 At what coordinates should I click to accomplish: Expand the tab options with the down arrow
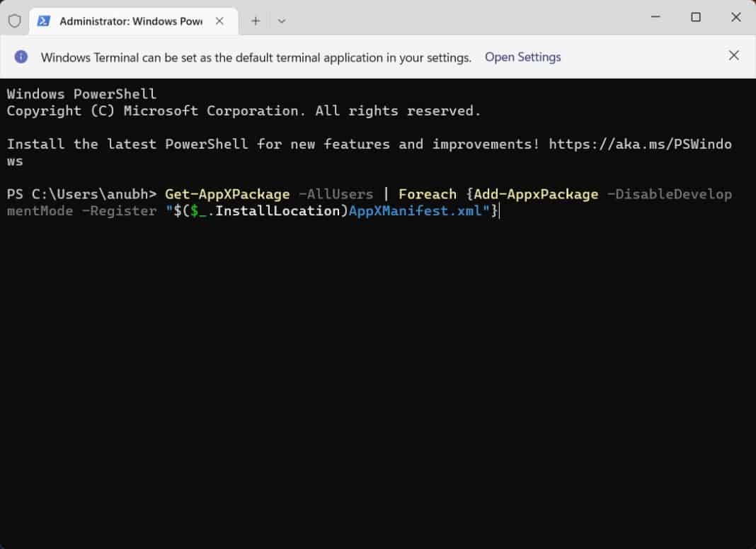(x=282, y=21)
